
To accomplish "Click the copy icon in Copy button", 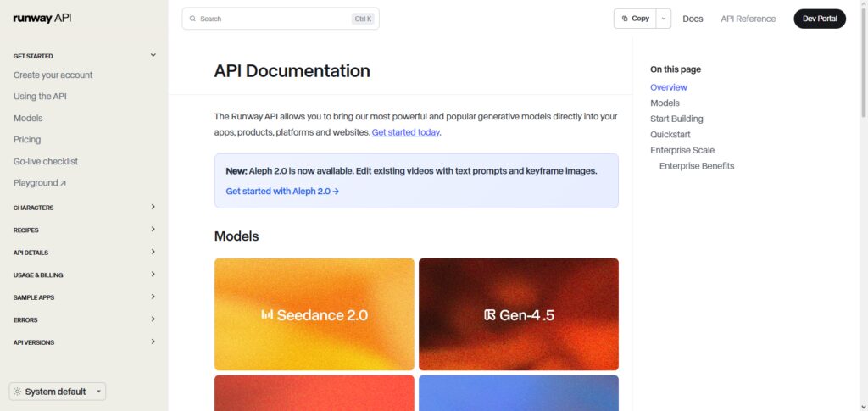I will pyautogui.click(x=625, y=19).
